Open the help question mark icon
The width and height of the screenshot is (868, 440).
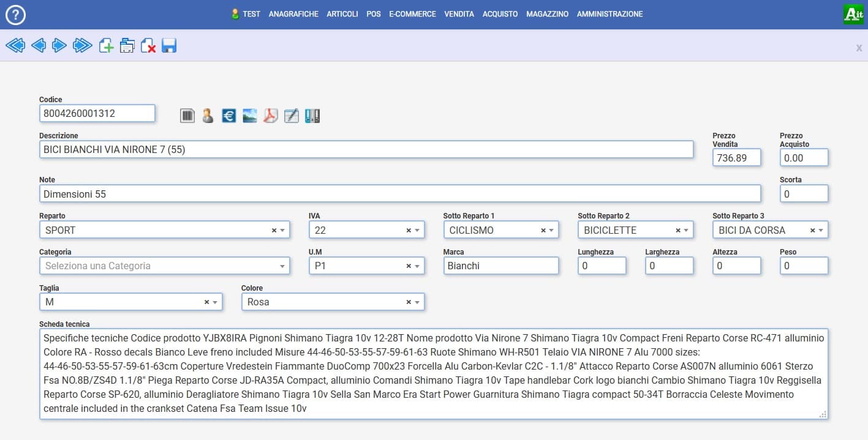point(15,14)
